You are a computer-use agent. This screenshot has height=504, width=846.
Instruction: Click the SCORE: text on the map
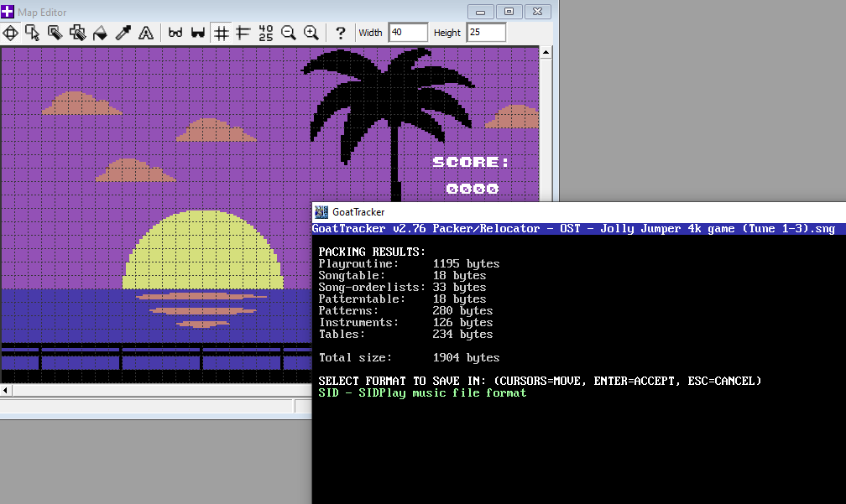471,162
